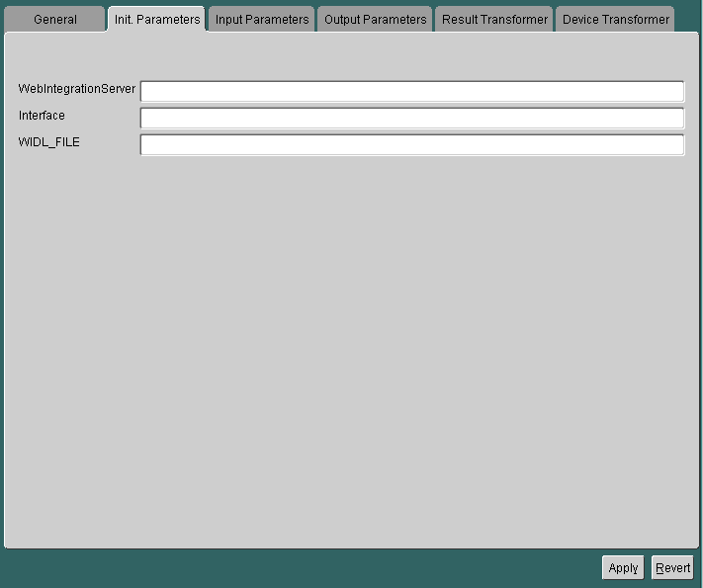Open the Output Parameters tab
This screenshot has height=588, width=703.
(x=376, y=20)
